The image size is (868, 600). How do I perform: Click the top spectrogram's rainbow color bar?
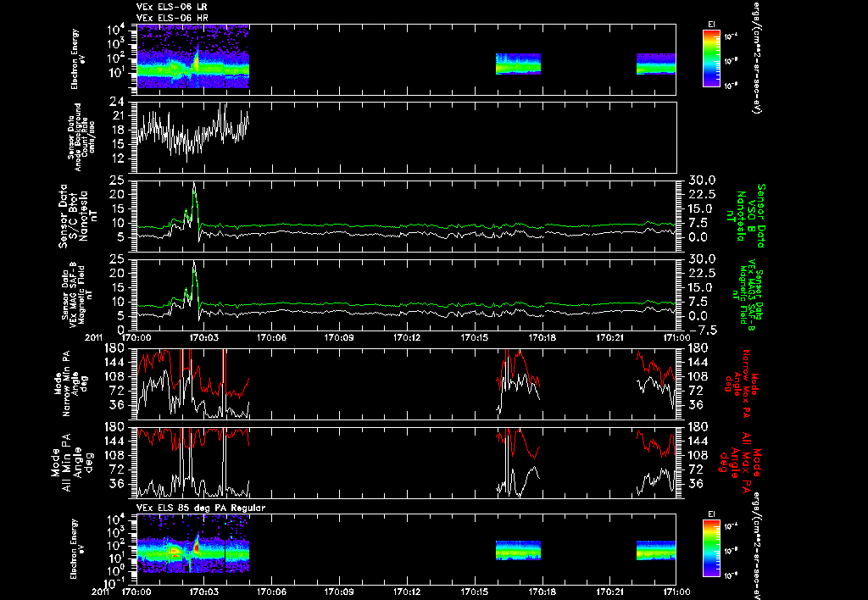click(711, 58)
